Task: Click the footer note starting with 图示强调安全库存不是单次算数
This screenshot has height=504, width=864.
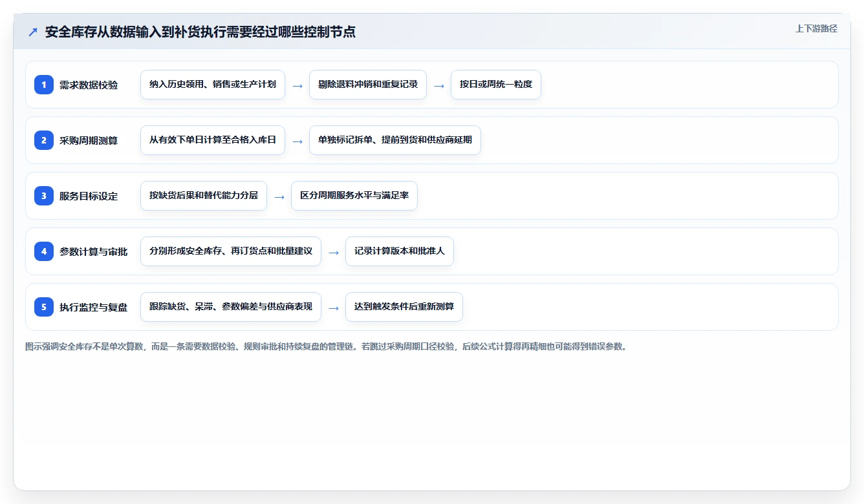Action: point(326,346)
